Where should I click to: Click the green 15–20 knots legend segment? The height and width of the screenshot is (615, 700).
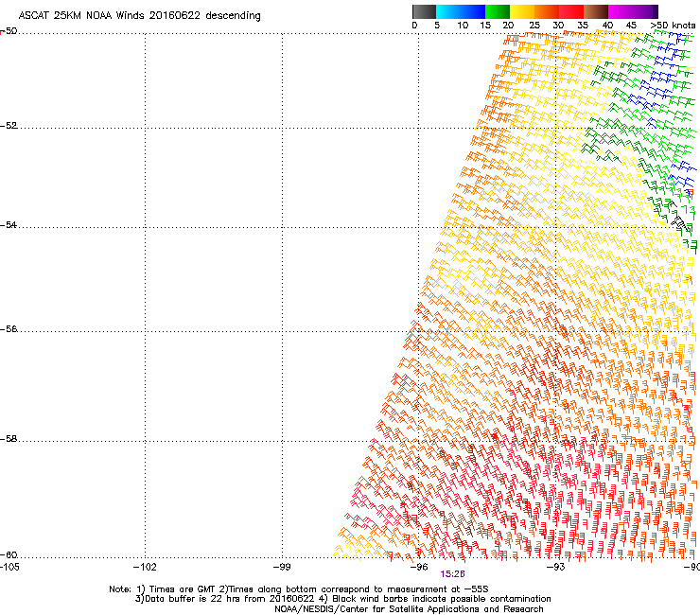pos(498,11)
